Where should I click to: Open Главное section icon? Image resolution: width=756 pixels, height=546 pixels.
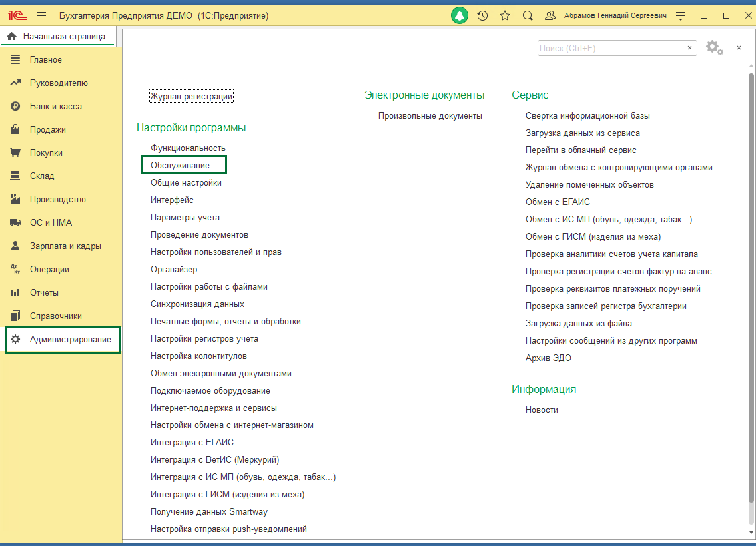pos(15,59)
